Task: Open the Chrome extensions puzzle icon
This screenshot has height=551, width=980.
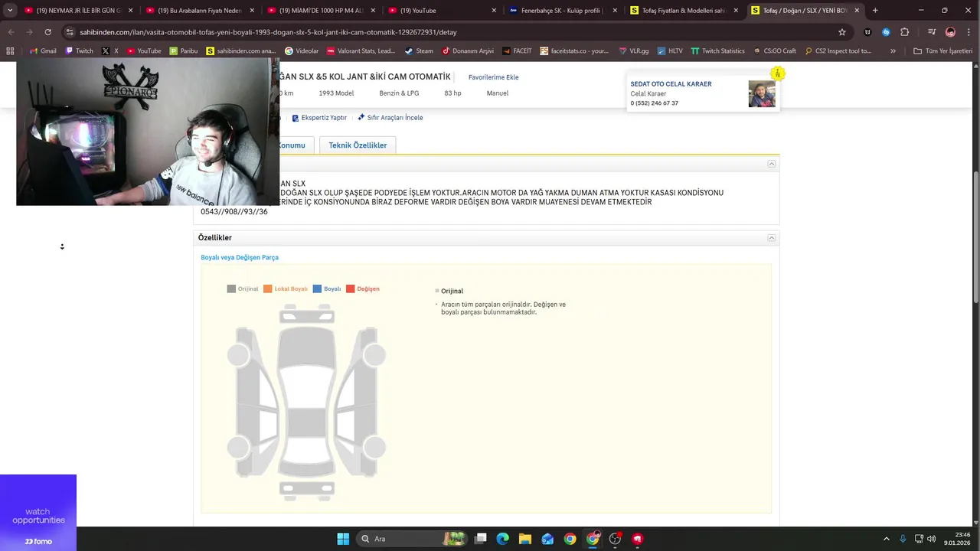Action: pos(905,32)
